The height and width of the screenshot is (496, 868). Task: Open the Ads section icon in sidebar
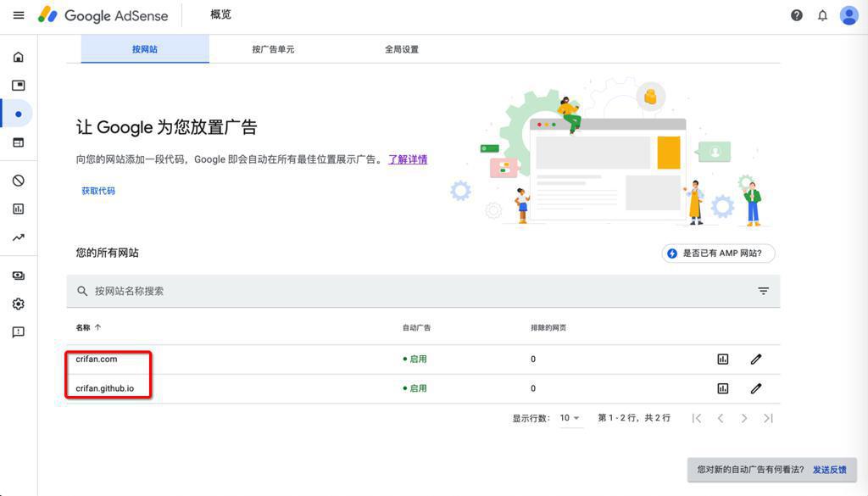pos(19,86)
